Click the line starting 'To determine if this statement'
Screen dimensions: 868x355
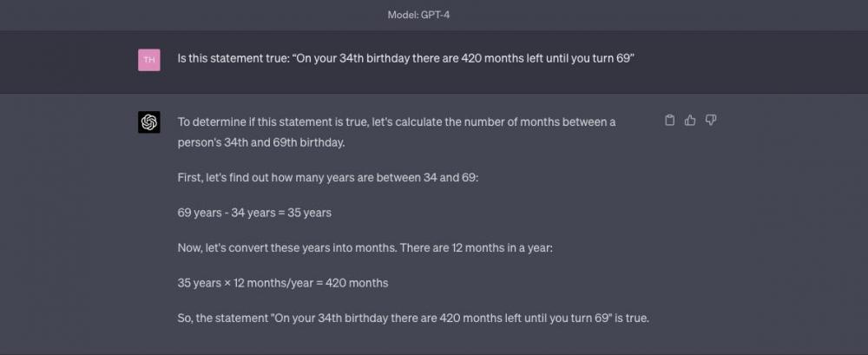coord(397,122)
